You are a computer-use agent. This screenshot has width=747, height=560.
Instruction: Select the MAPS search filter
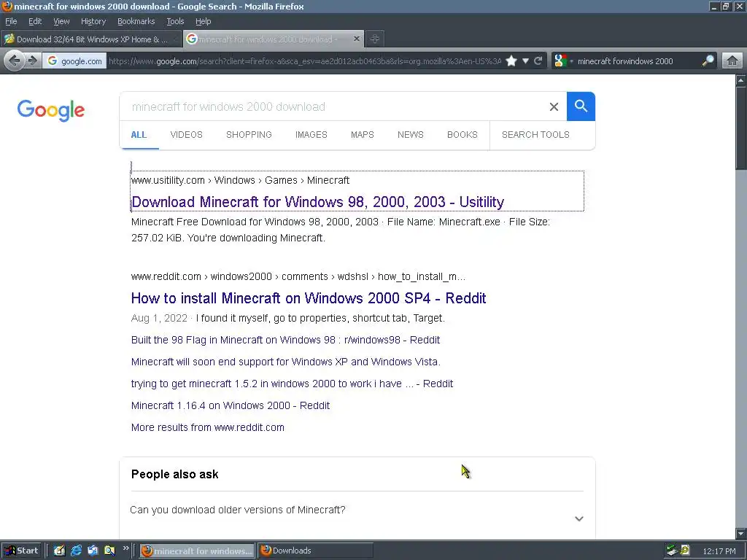[362, 135]
